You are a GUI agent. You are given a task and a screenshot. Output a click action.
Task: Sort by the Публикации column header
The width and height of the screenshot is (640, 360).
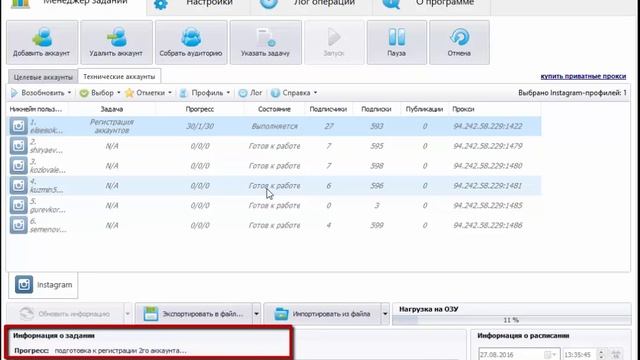pos(424,109)
